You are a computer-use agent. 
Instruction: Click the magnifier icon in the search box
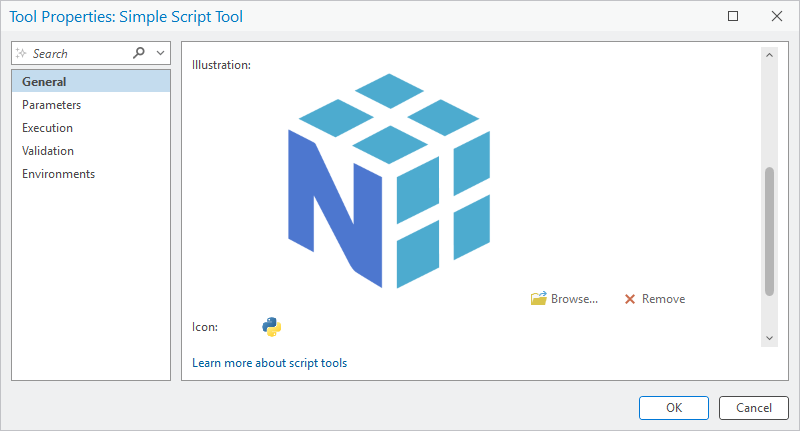pos(139,53)
